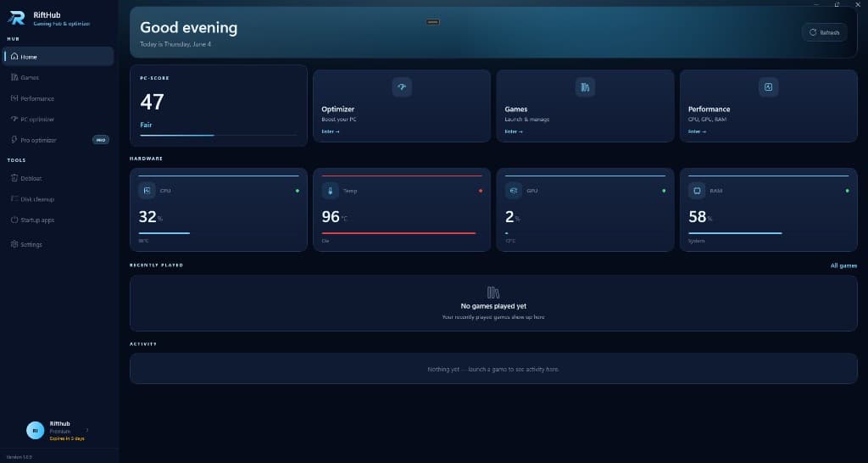The image size is (868, 463).
Task: Click the Home house icon in sidebar
Action: click(x=14, y=57)
